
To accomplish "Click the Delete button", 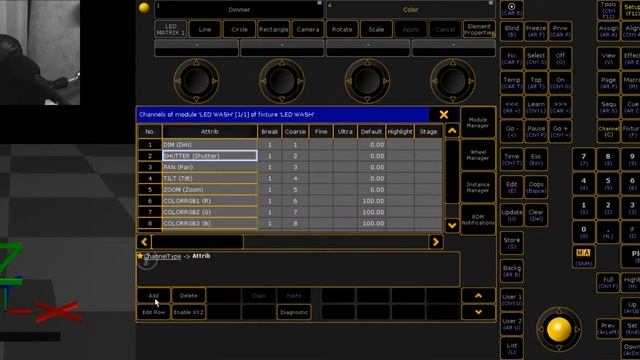I will [189, 296].
